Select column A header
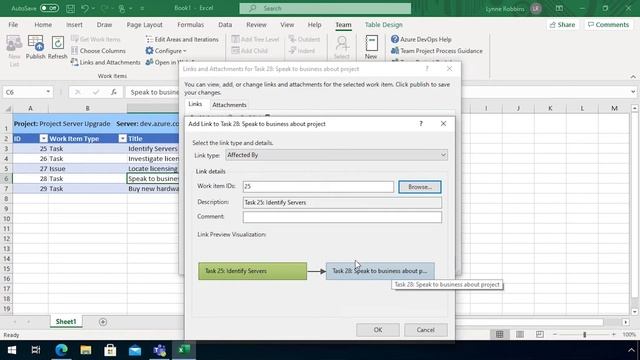 (x=30, y=108)
